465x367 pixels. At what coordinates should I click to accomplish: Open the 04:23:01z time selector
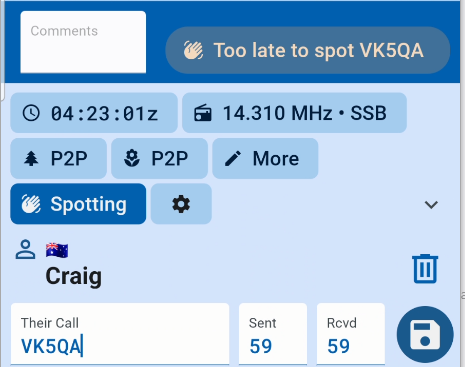[94, 113]
